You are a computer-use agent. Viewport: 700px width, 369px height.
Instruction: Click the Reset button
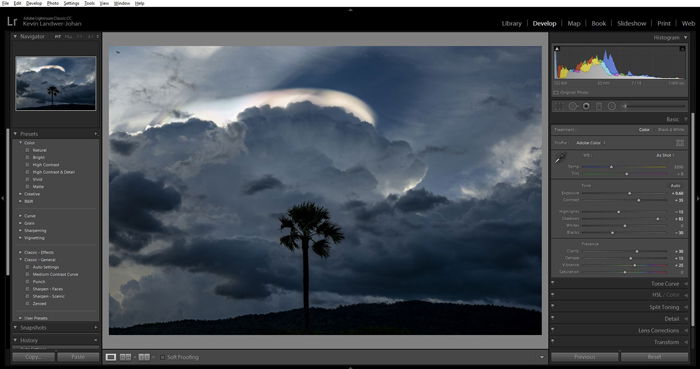tap(654, 357)
